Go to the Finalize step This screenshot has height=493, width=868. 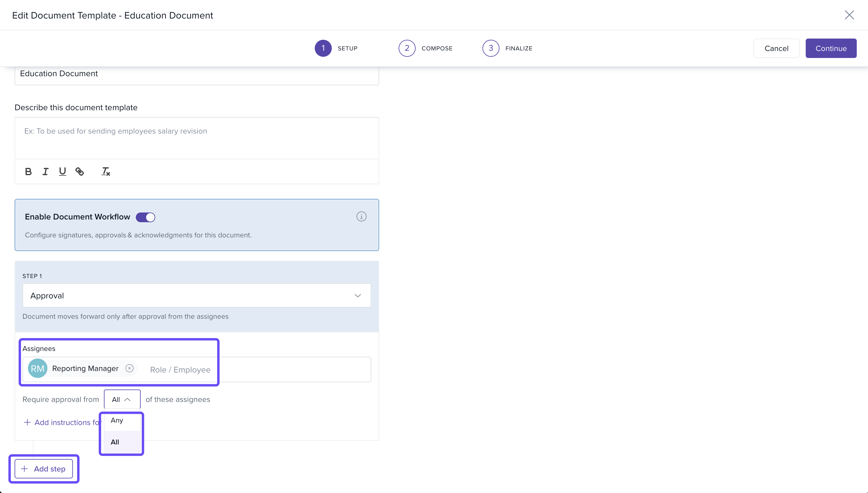491,49
